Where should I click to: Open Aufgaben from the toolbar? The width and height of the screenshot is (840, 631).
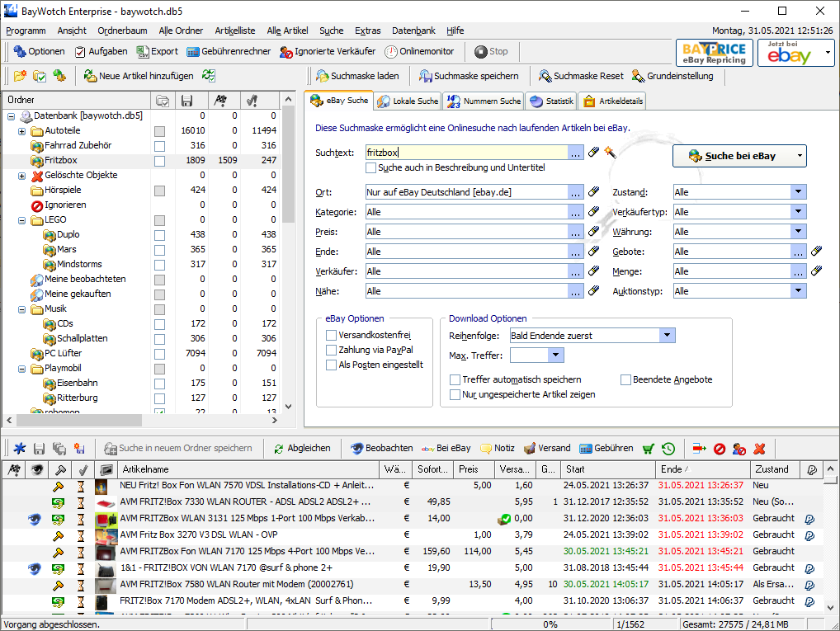(101, 51)
